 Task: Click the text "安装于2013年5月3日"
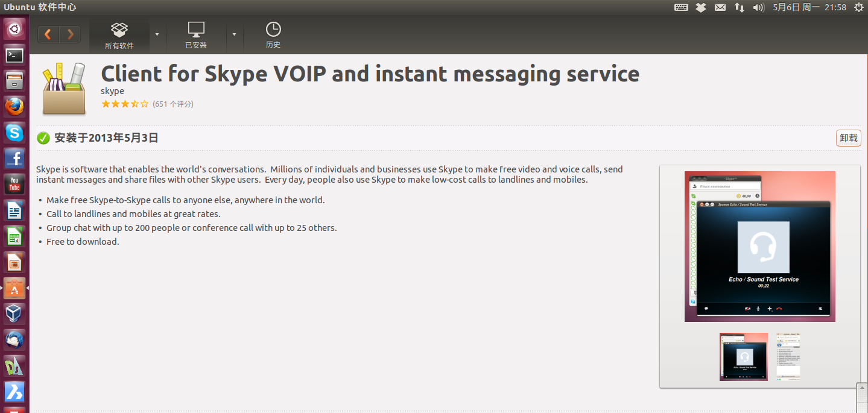click(106, 138)
